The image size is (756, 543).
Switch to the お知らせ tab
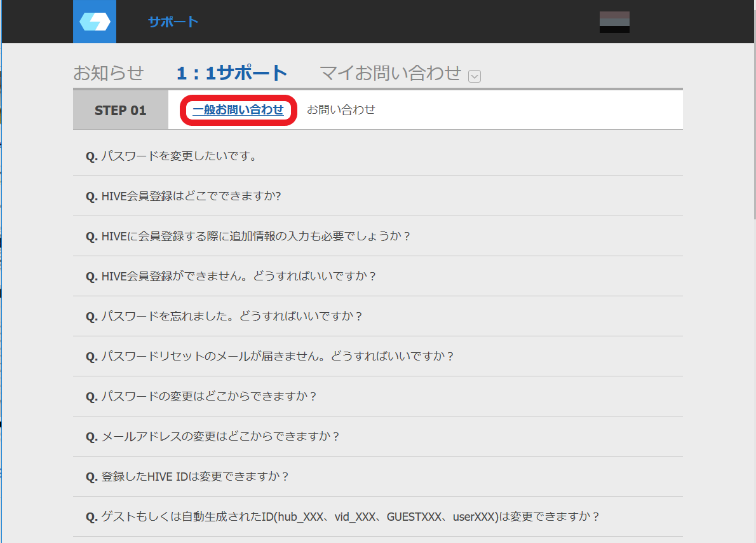pos(109,72)
